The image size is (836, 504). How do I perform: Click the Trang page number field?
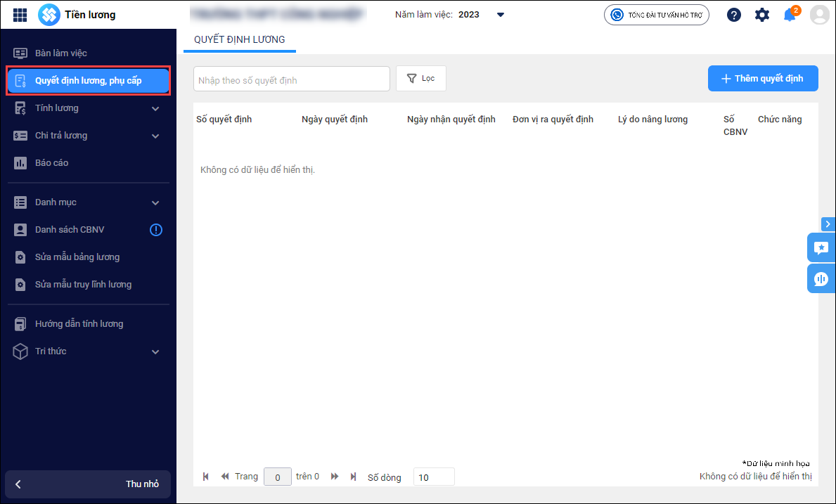(278, 477)
